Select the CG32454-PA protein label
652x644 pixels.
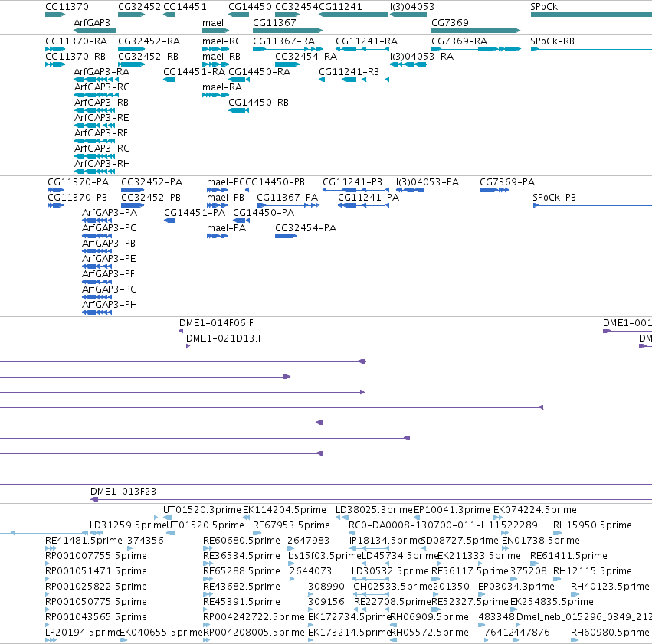(306, 228)
